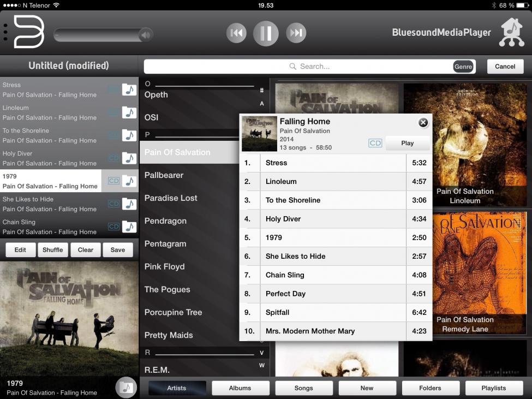The width and height of the screenshot is (532, 399).
Task: Click the music note icon for Holy Diver
Action: (129, 158)
